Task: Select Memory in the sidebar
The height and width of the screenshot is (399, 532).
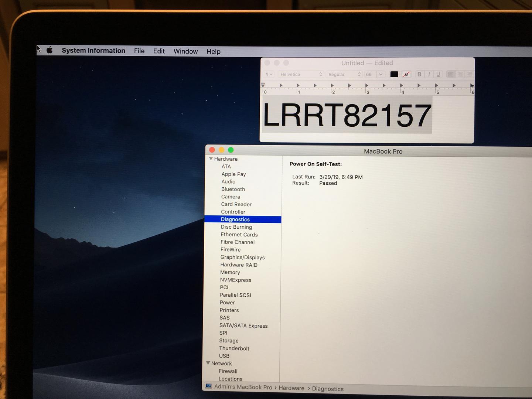Action: coord(230,272)
